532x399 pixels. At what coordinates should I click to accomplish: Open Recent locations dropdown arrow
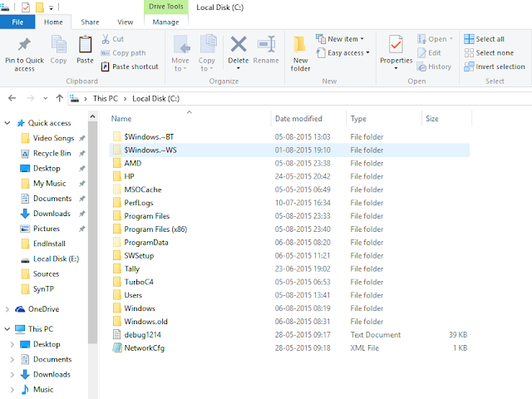(x=46, y=98)
